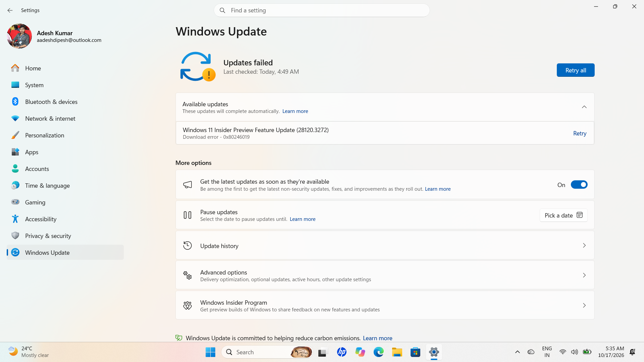Open Microsoft Store from taskbar
The width and height of the screenshot is (644, 362).
[415, 352]
